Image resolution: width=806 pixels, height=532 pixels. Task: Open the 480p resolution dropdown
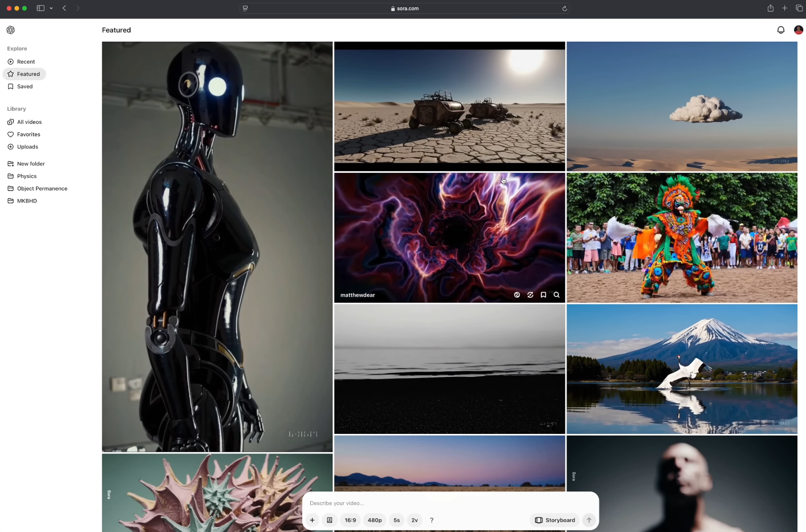pos(375,520)
